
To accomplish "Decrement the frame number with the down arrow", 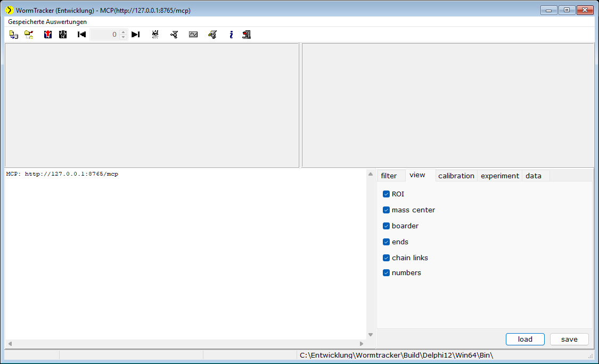I will pyautogui.click(x=123, y=37).
